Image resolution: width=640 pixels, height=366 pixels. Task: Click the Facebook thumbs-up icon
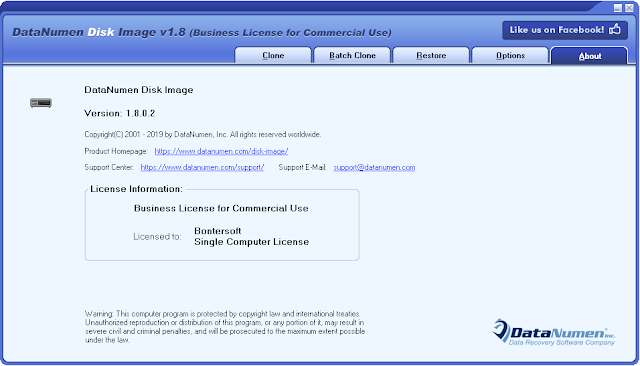tap(615, 29)
